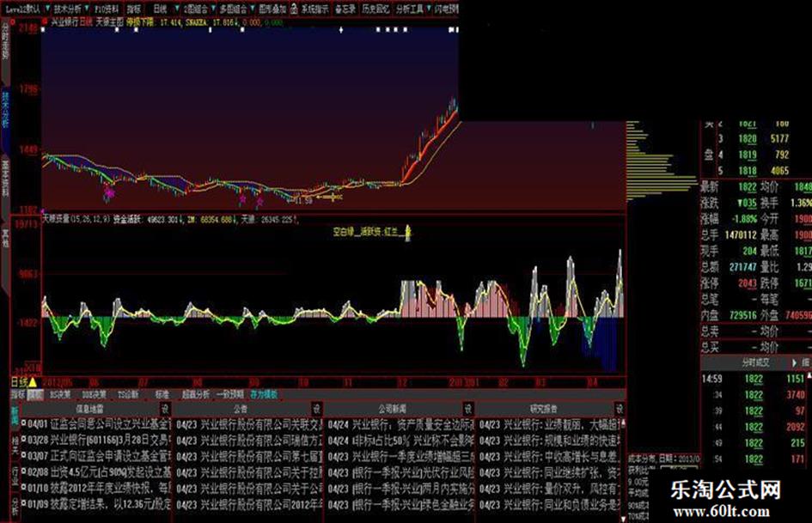This screenshot has height=523, width=812.
Task: Click the up arrow of research report scrollbar
Action: (x=623, y=423)
